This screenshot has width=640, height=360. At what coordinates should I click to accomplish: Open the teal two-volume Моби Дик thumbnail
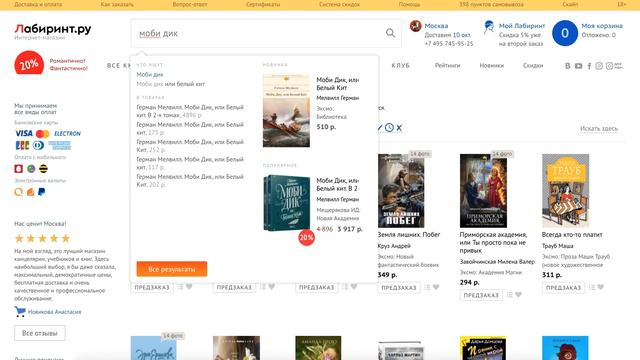(286, 203)
